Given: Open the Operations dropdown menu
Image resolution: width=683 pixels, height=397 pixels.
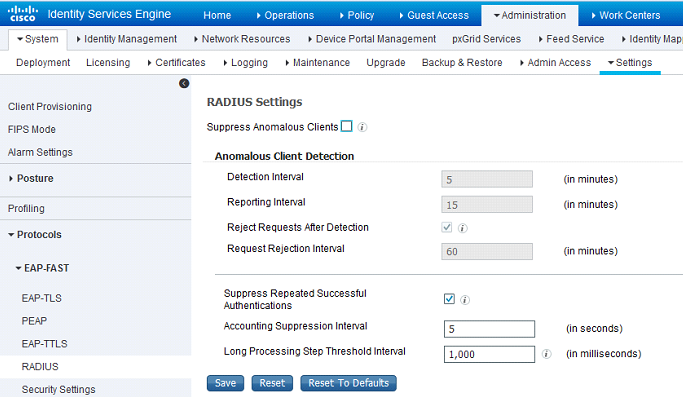Looking at the screenshot, I should pyautogui.click(x=285, y=15).
